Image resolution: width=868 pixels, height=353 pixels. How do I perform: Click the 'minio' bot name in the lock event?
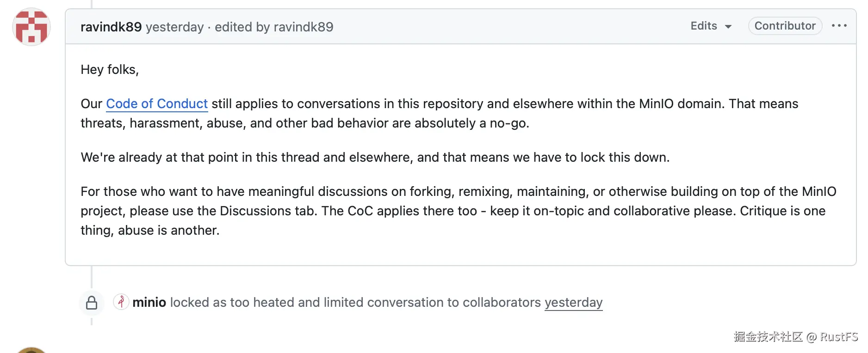pos(149,302)
